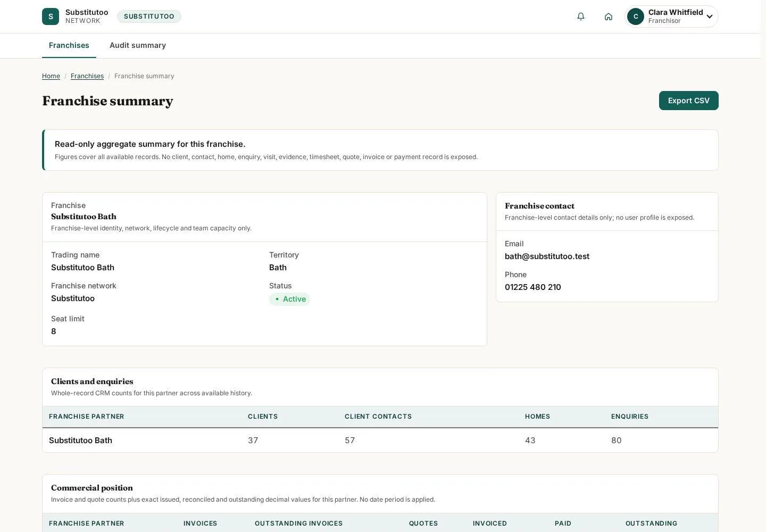The image size is (766, 532).
Task: Select the Active status badge
Action: [289, 299]
